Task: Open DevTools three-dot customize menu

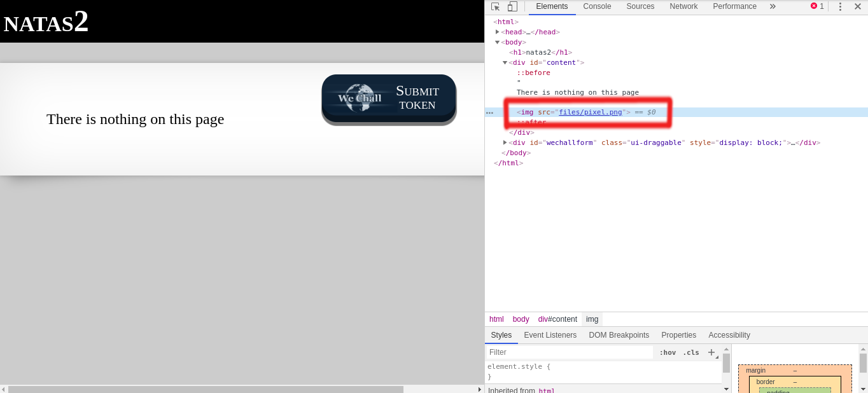Action: click(840, 6)
